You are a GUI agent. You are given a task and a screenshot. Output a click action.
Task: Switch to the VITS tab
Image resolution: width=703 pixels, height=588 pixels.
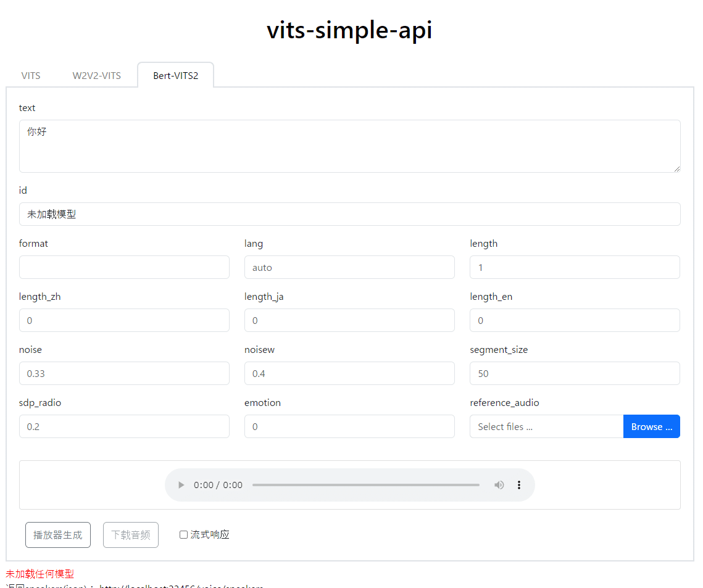pyautogui.click(x=30, y=75)
